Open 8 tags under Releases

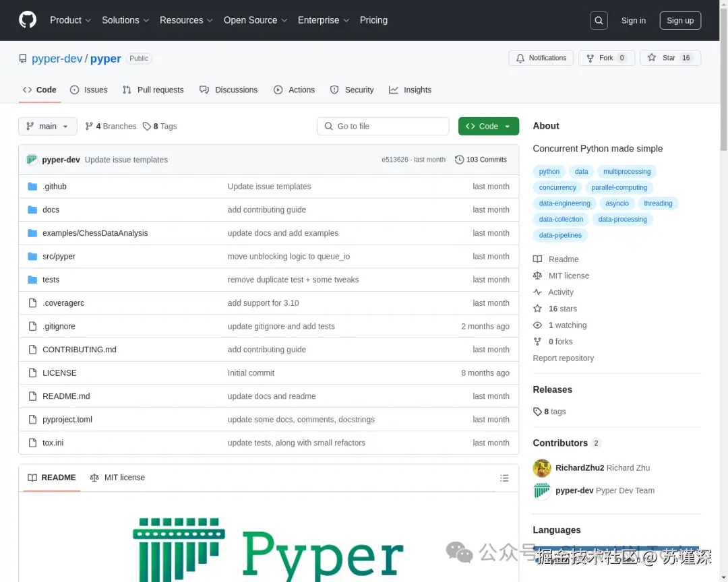[550, 412]
